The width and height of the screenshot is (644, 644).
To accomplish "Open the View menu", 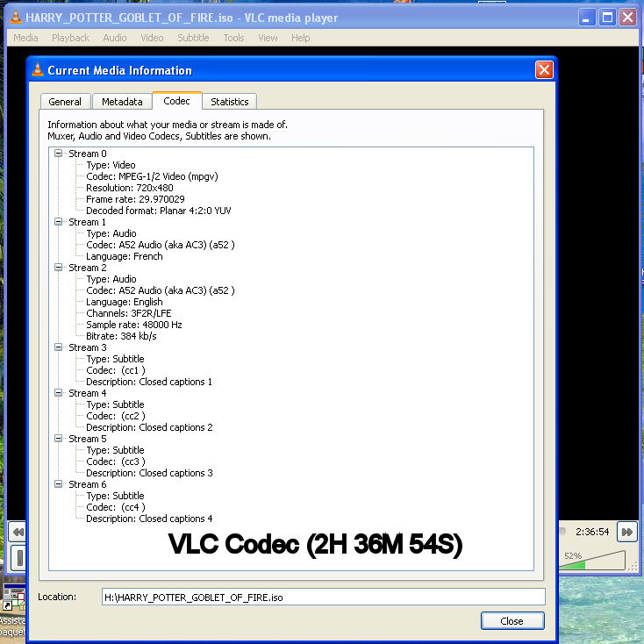I will pos(268,38).
